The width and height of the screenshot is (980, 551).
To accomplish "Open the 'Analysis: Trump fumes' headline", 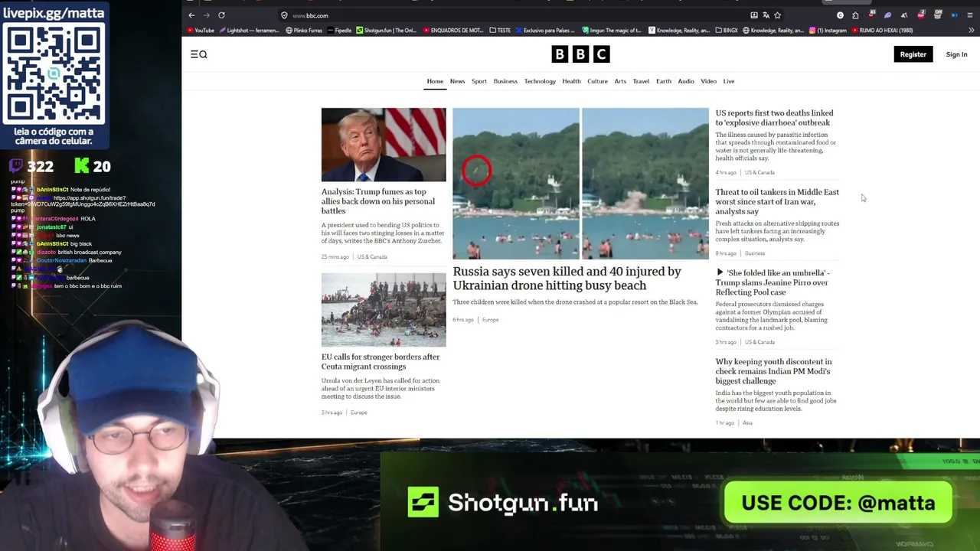I will (378, 201).
